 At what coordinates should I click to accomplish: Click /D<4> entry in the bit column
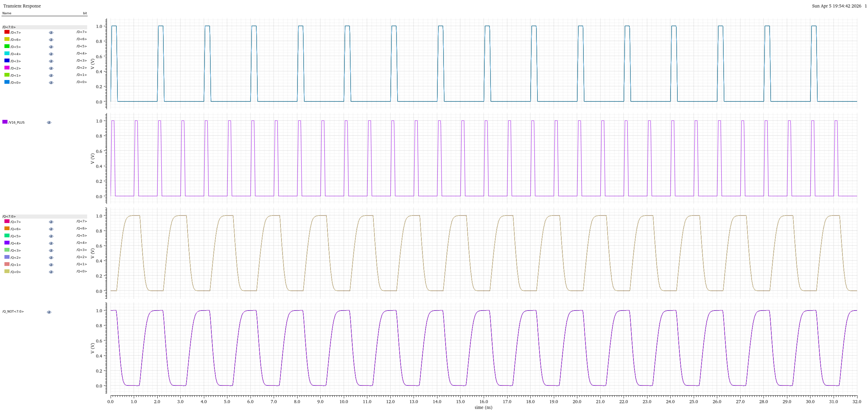pos(82,53)
